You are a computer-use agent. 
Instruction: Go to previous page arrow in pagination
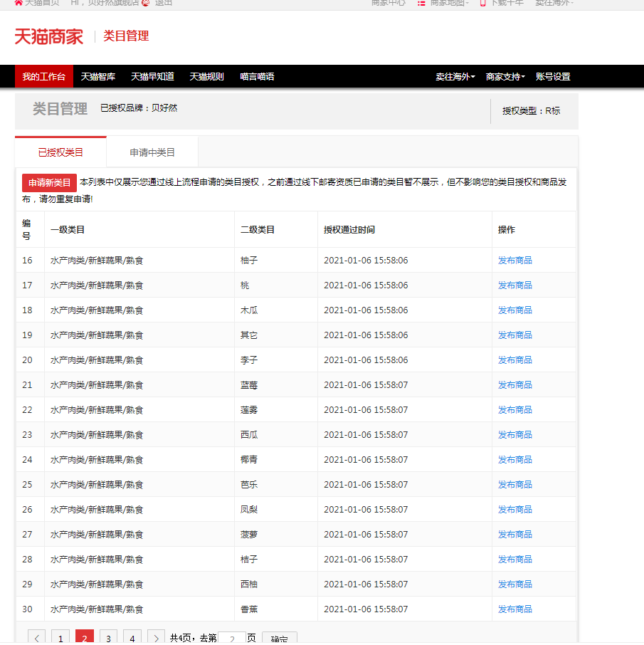click(x=36, y=637)
